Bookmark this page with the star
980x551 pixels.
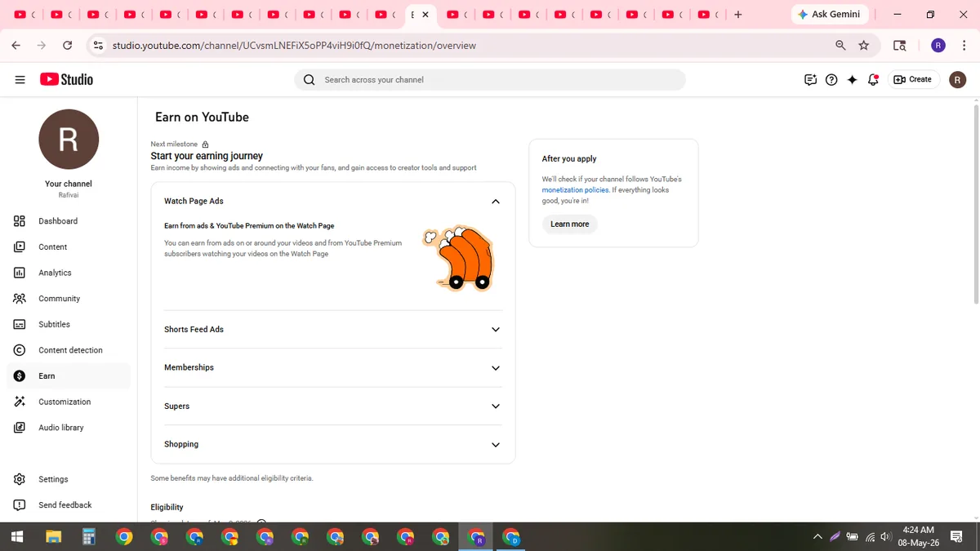pos(864,46)
